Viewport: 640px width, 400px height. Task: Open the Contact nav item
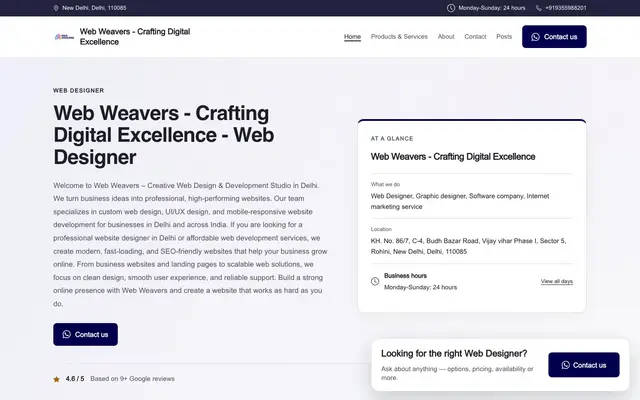pyautogui.click(x=475, y=37)
